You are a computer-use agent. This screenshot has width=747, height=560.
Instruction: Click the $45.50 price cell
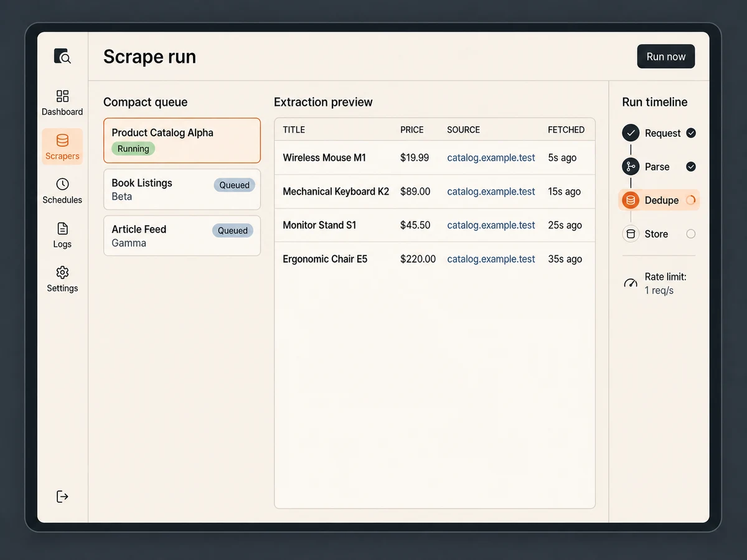[x=415, y=225]
